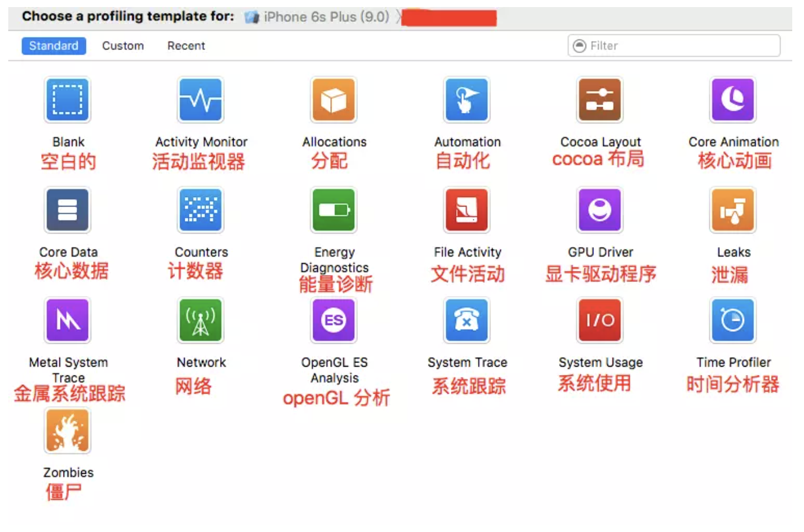
Task: Select the Blank template icon
Action: click(x=68, y=99)
